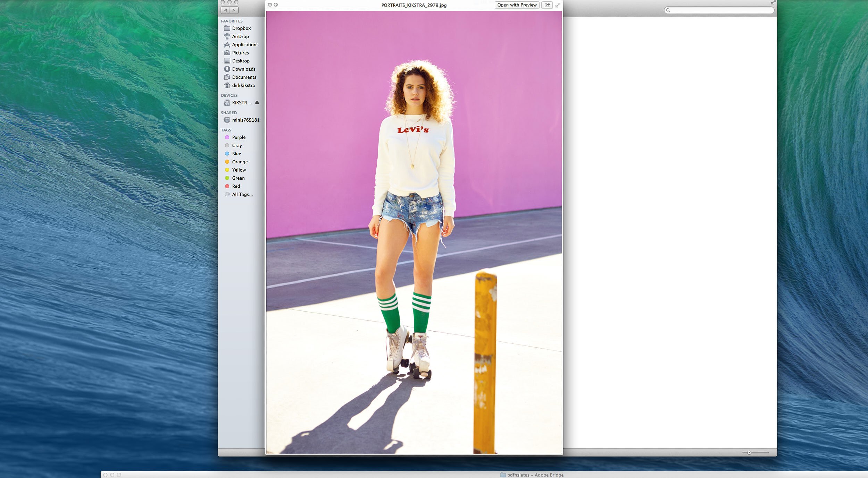Image resolution: width=868 pixels, height=478 pixels.
Task: Filter by the Orange tag
Action: pyautogui.click(x=240, y=162)
